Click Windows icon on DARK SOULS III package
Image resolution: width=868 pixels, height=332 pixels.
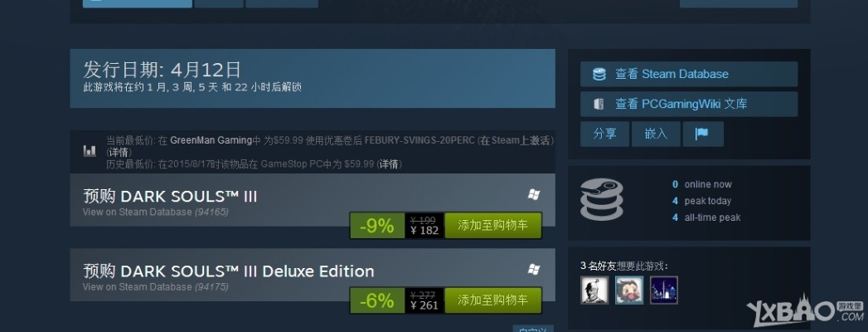coord(534,194)
